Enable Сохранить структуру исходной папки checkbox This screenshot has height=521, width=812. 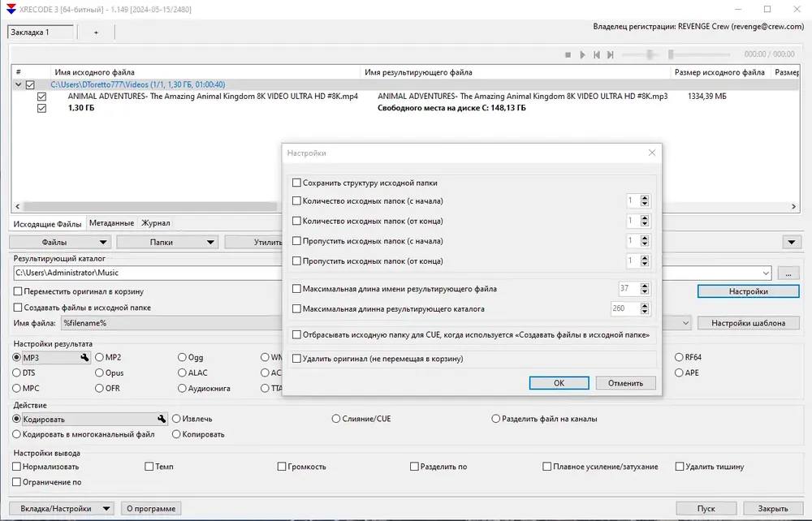296,183
